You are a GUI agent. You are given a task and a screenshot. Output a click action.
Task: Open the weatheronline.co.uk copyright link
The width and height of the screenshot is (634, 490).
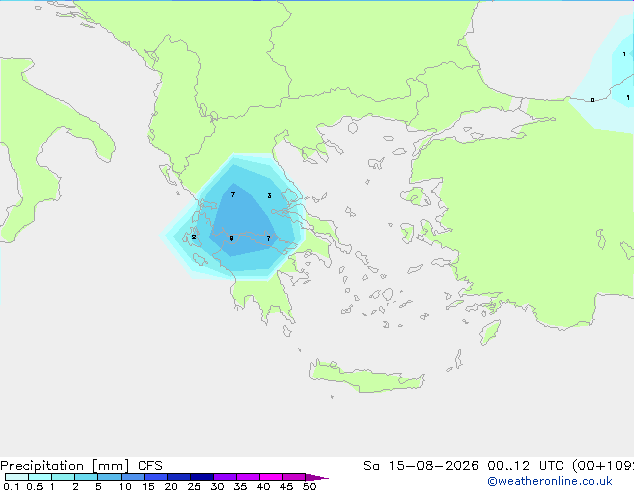click(550, 481)
